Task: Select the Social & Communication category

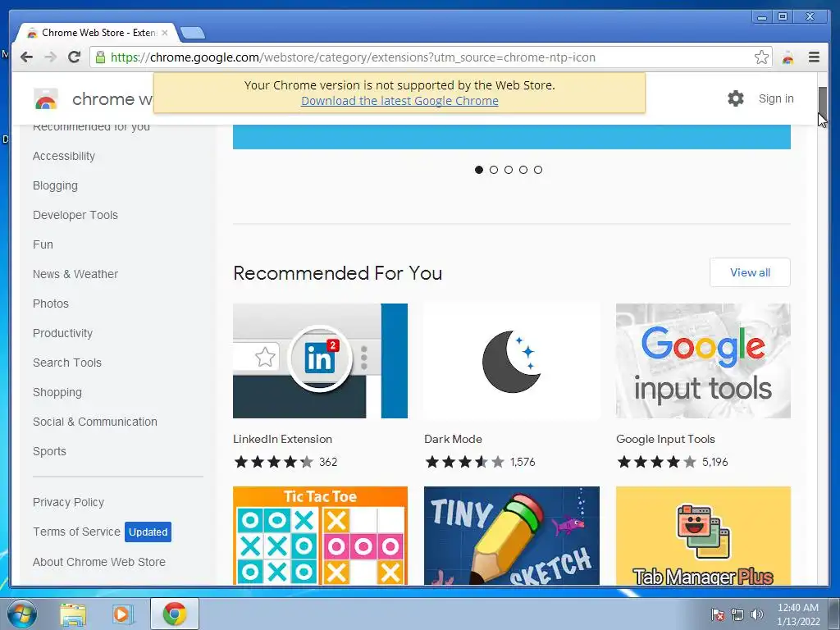Action: [95, 422]
